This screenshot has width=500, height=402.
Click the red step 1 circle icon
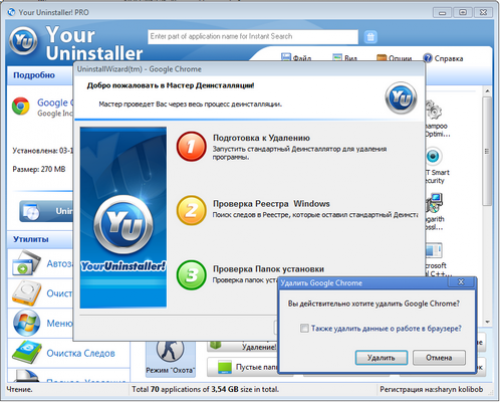coord(191,146)
